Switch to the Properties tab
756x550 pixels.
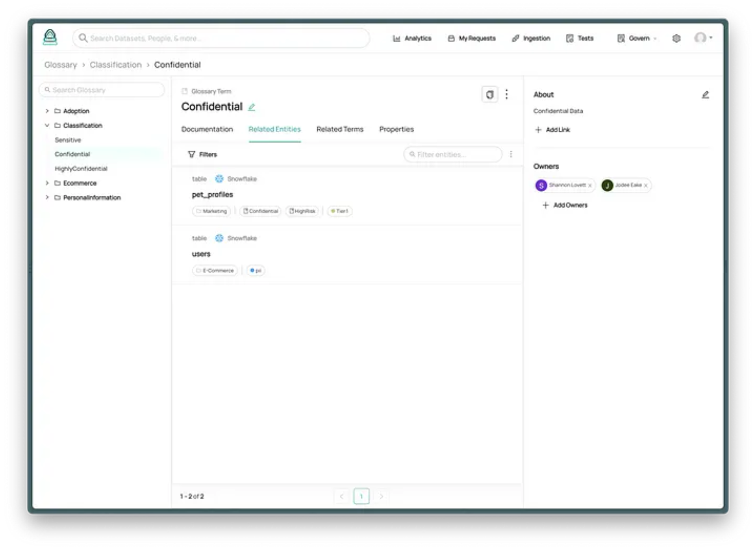(397, 129)
